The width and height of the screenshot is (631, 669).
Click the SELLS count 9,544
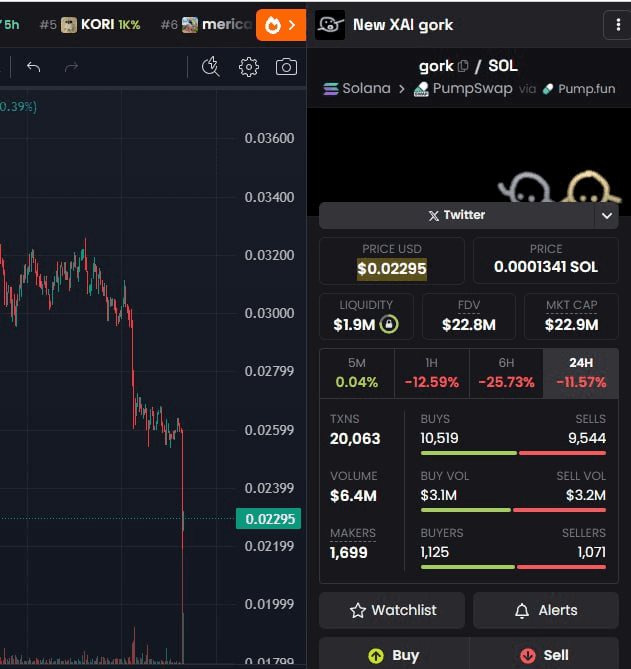pyautogui.click(x=587, y=438)
